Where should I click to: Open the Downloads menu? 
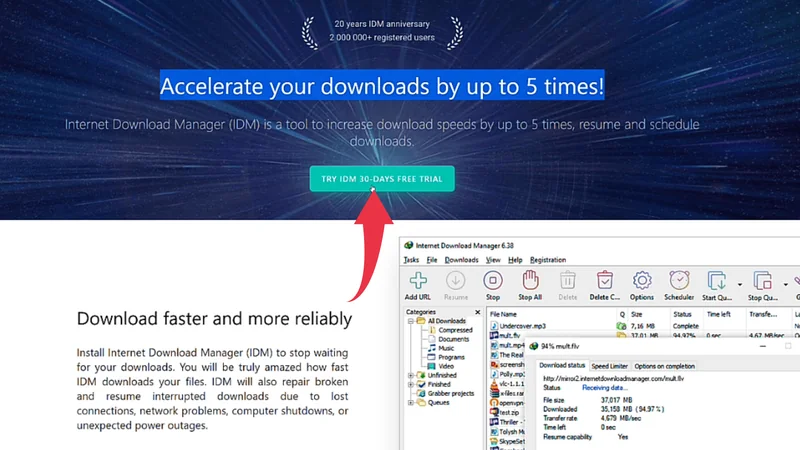[461, 260]
